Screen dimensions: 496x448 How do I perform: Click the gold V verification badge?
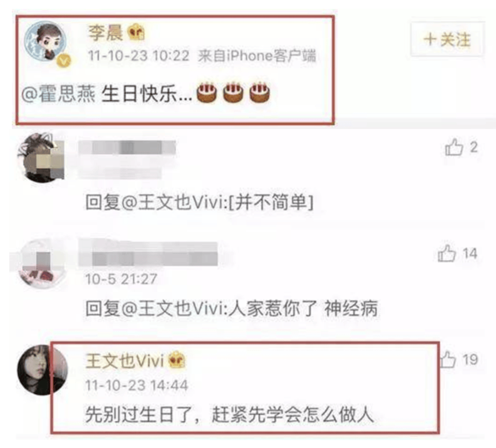(64, 61)
